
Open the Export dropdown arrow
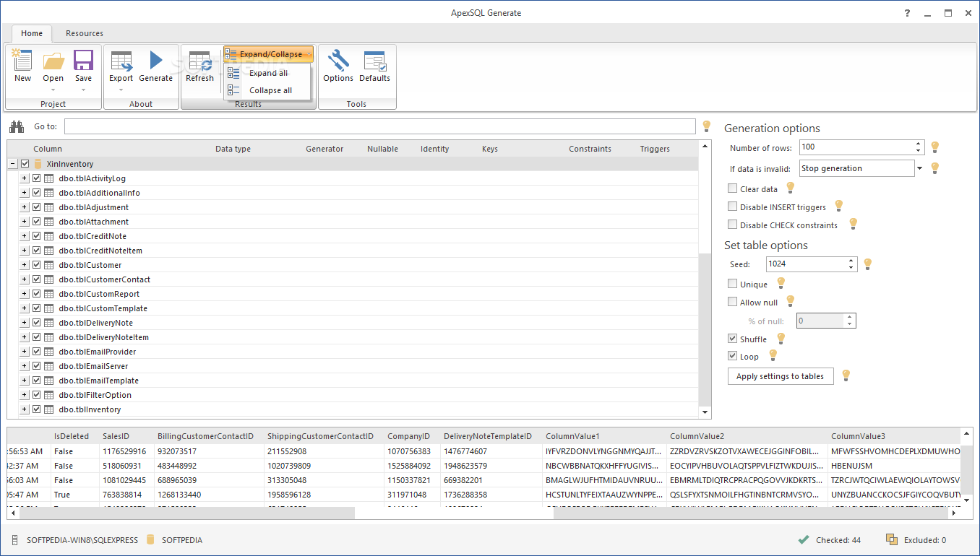point(121,90)
